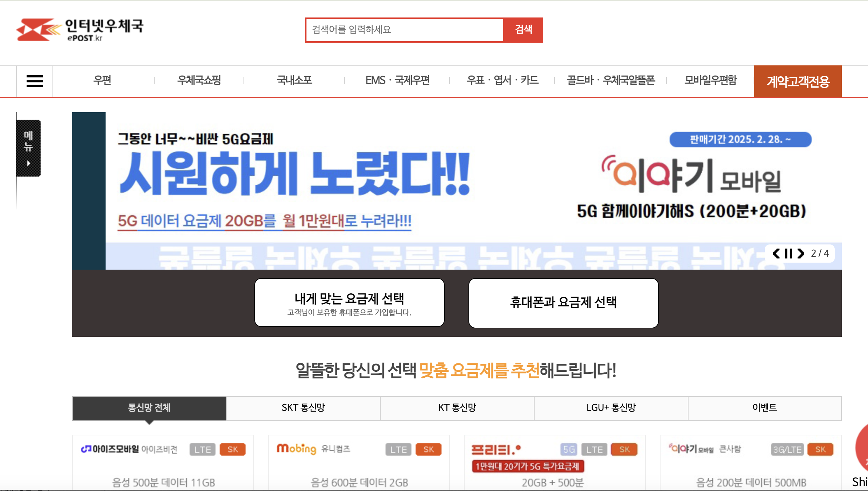Click the 5G badge on 프리티 card

569,450
